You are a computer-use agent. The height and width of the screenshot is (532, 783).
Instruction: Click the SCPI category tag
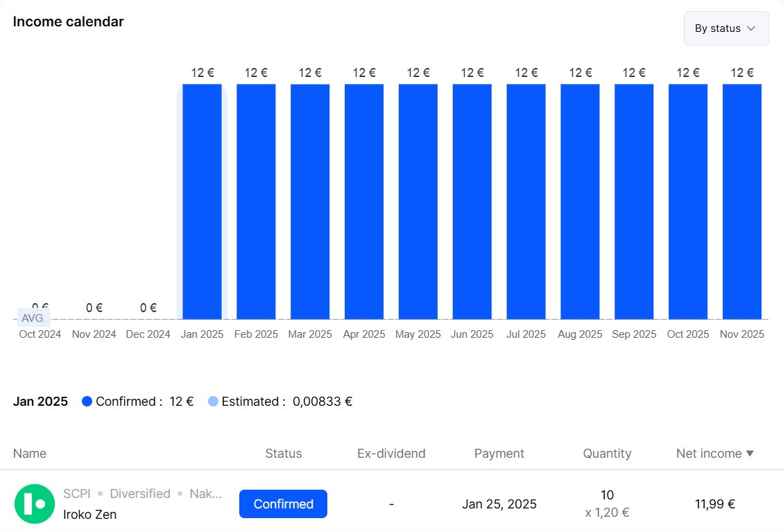pyautogui.click(x=77, y=494)
